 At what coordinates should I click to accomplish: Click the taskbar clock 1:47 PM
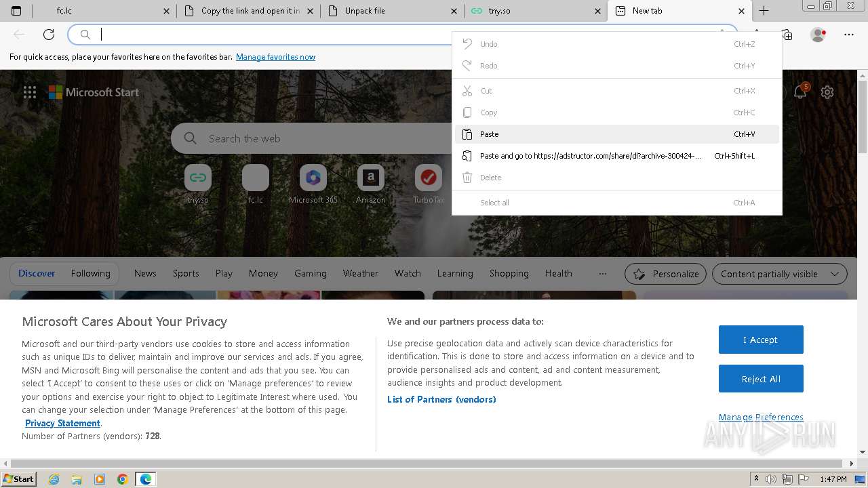pyautogui.click(x=833, y=479)
